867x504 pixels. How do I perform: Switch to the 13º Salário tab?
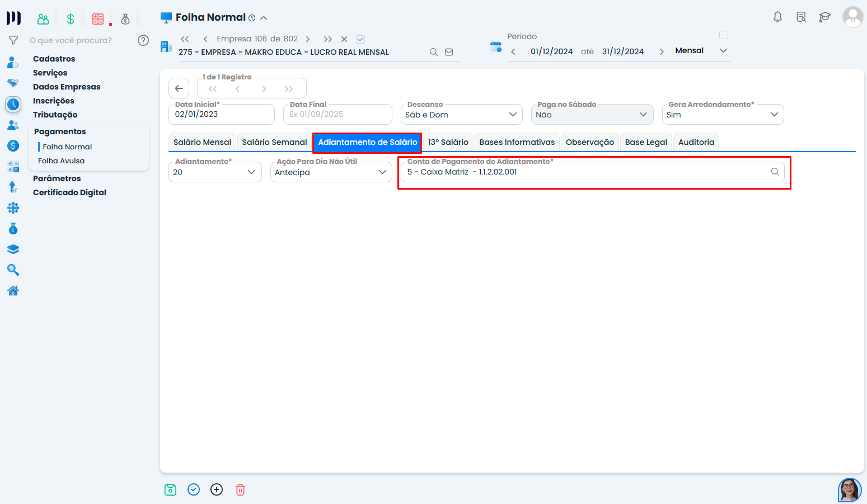click(448, 142)
